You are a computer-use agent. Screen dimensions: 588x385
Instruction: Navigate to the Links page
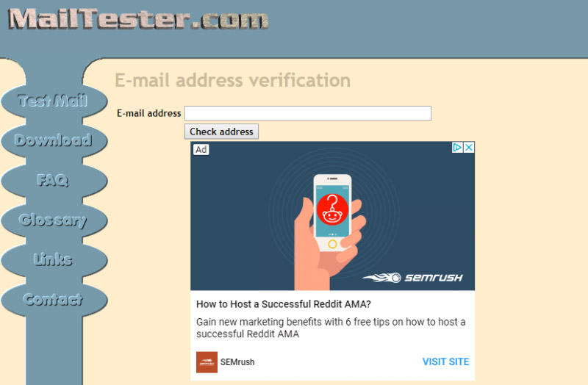(54, 260)
